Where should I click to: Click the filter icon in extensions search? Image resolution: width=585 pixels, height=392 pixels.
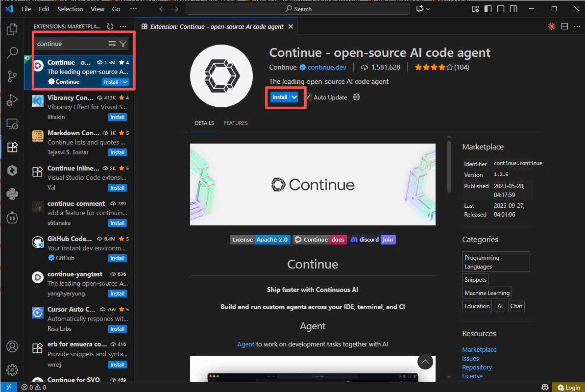123,44
